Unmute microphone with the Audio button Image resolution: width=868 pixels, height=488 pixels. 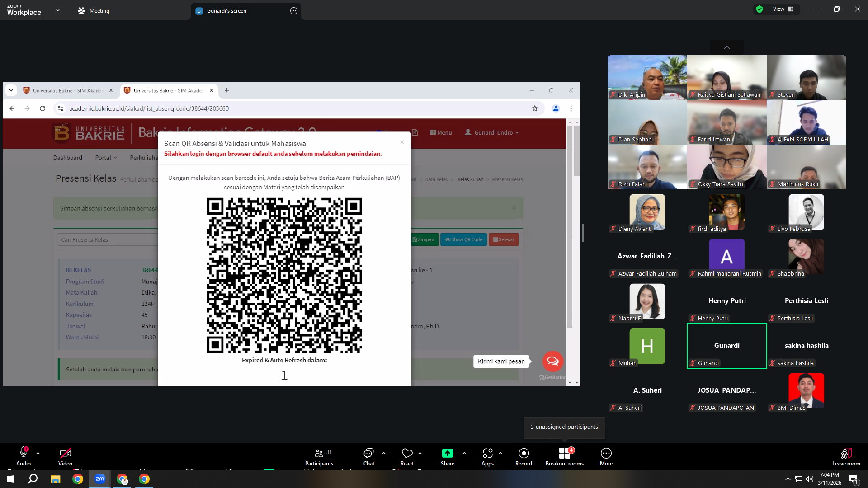(x=24, y=456)
